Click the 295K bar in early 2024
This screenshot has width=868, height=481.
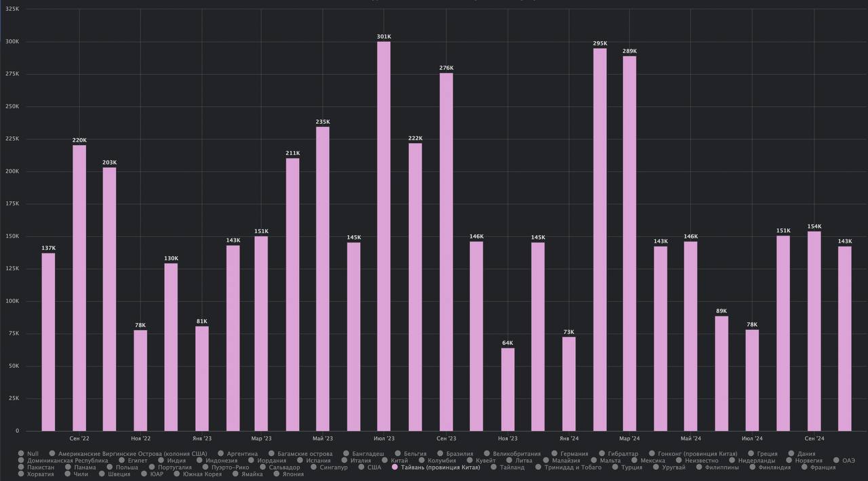(x=600, y=239)
